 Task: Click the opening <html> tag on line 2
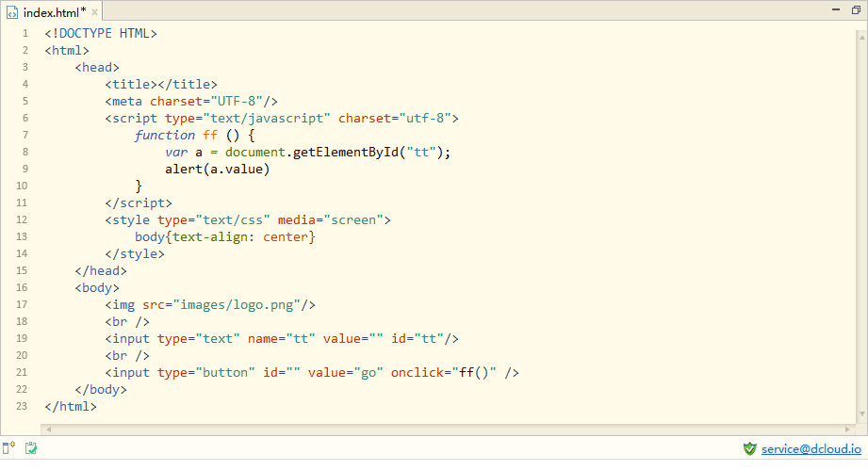[67, 51]
